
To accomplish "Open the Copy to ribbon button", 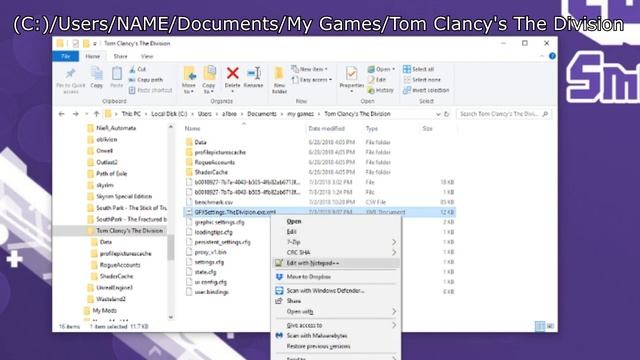I will [209, 80].
